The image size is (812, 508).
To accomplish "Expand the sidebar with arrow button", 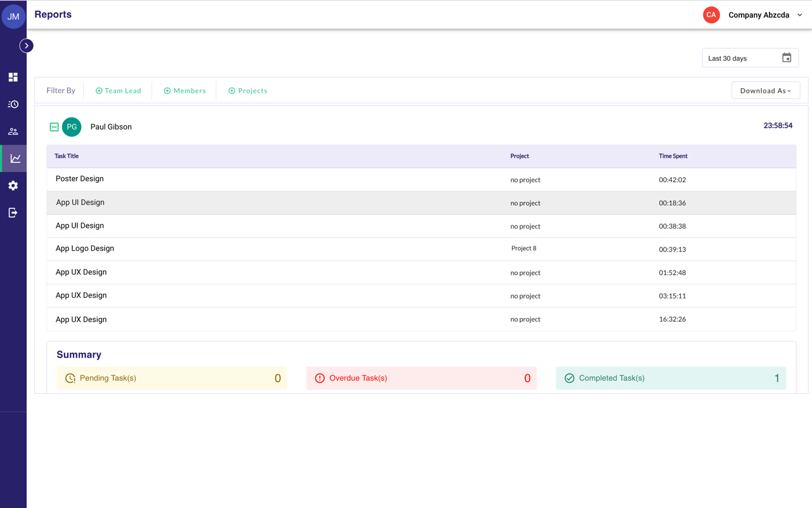I will pos(27,46).
